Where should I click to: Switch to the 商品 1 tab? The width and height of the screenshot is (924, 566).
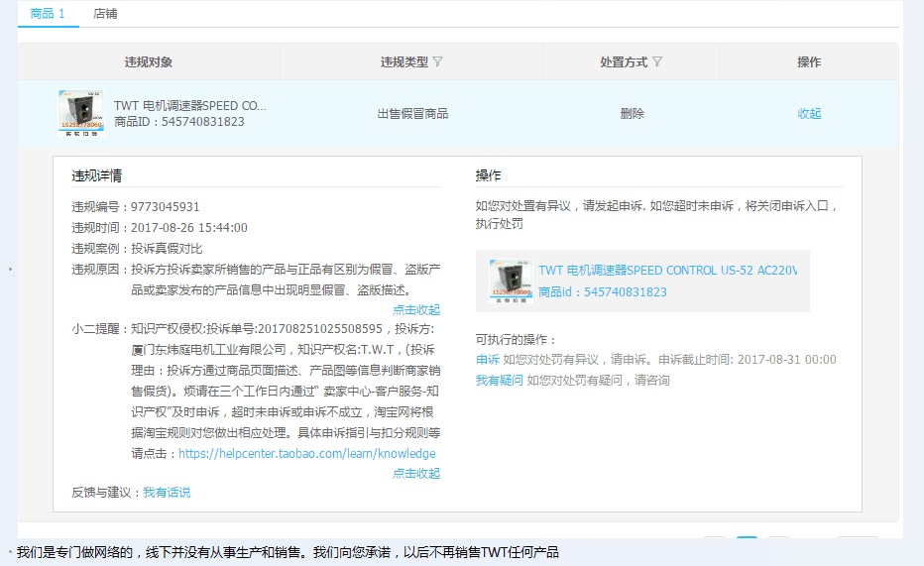[x=48, y=14]
